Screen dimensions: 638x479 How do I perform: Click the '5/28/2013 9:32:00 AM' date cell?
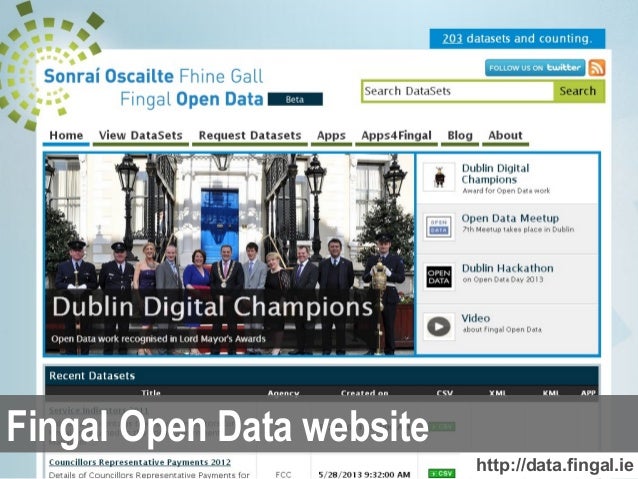pyautogui.click(x=364, y=475)
